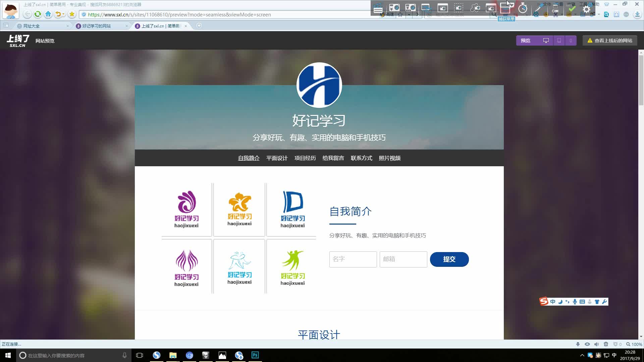This screenshot has height=362, width=644.
Task: Click the 100% zoom level control
Action: (634, 344)
